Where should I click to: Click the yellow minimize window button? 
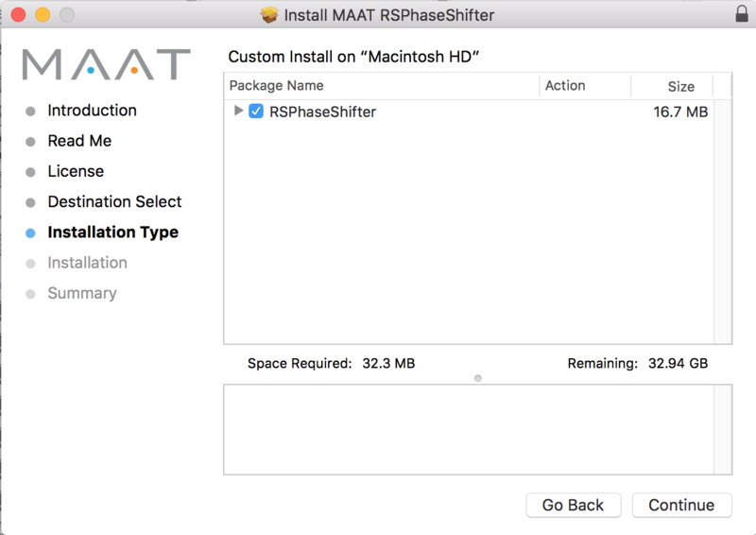point(43,15)
